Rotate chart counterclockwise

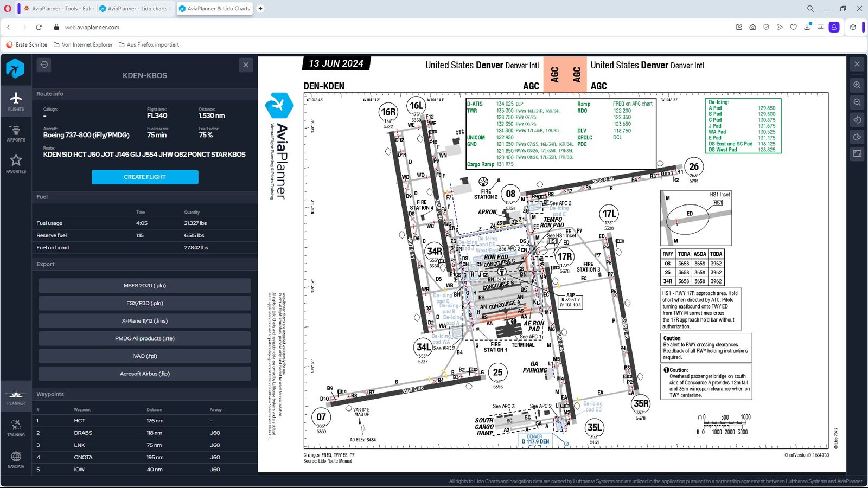point(857,119)
